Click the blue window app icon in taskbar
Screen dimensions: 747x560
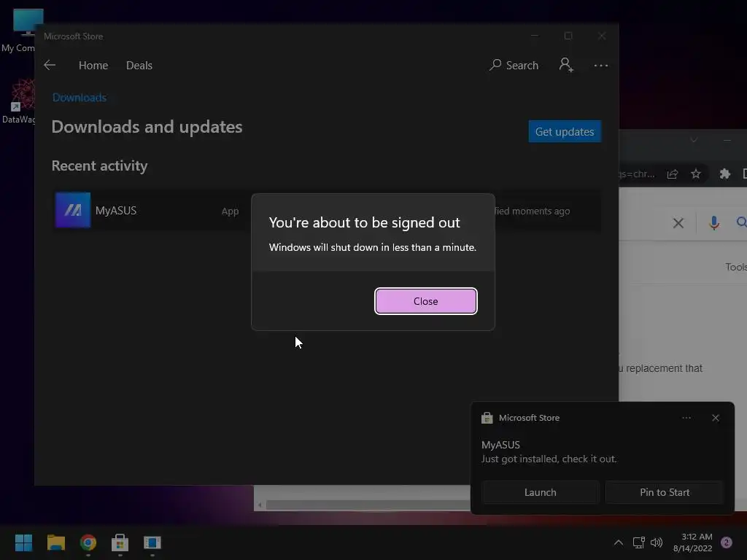coord(152,542)
